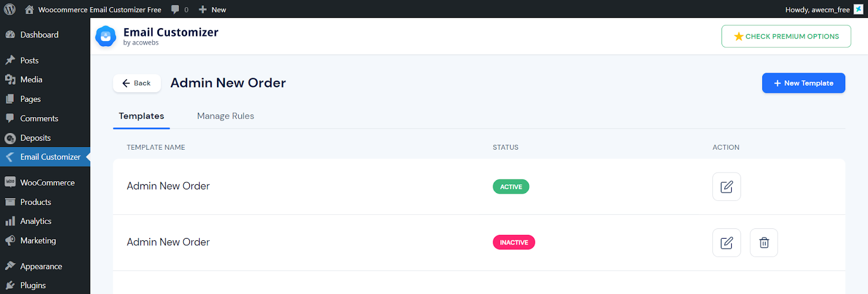Click Check Premium Options button

[x=786, y=36]
